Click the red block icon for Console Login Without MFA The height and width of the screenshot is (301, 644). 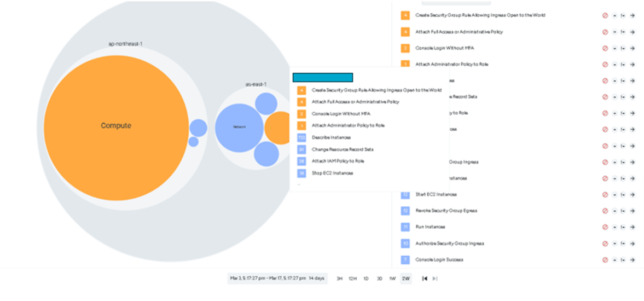point(605,48)
